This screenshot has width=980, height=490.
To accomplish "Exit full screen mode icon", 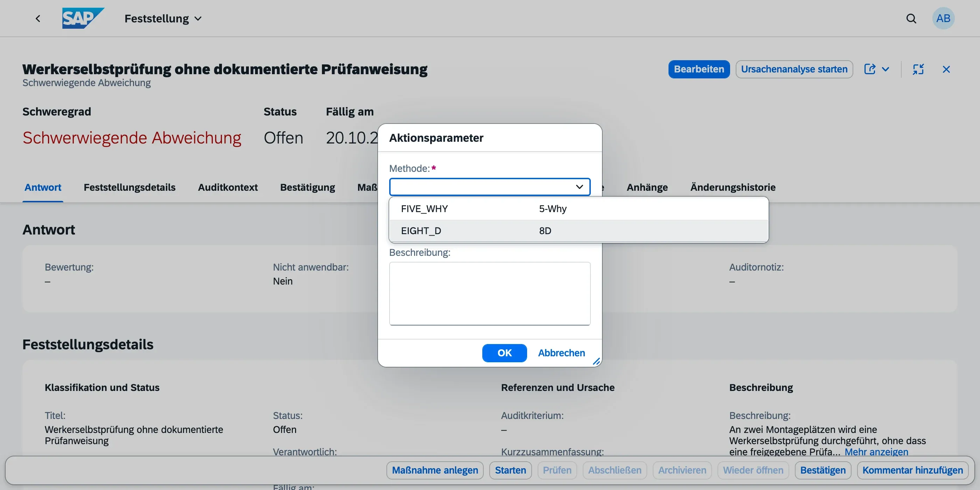I will 918,69.
